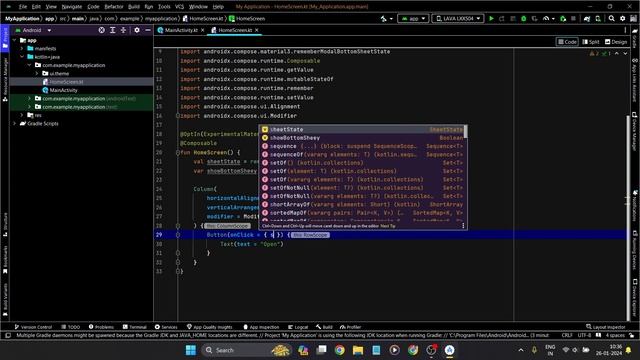Screen dimensions: 640x360
Task: Run the app with the green play button
Action: pyautogui.click(x=491, y=19)
